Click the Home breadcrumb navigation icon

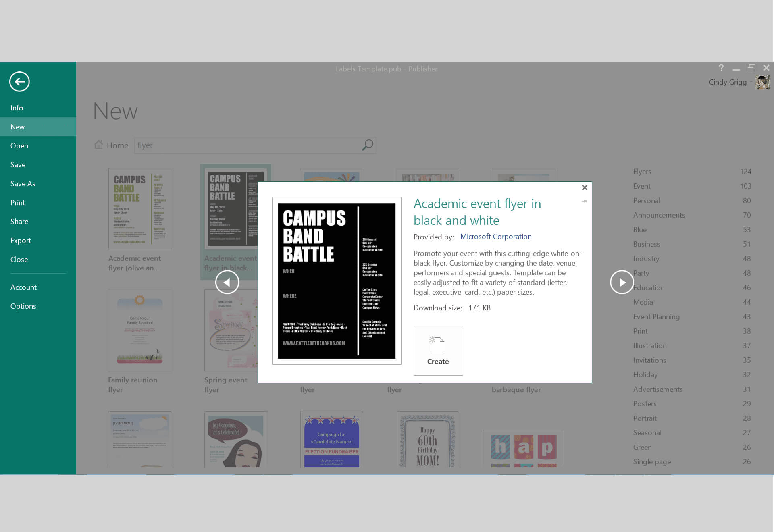coord(99,145)
